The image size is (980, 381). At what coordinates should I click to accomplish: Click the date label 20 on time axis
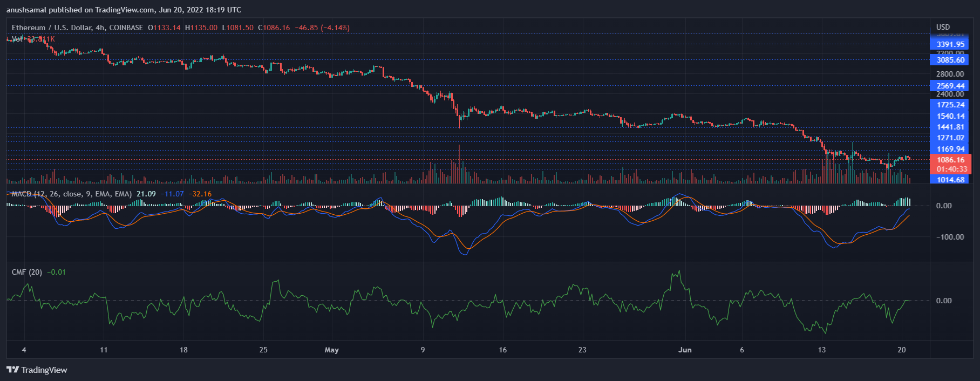901,350
